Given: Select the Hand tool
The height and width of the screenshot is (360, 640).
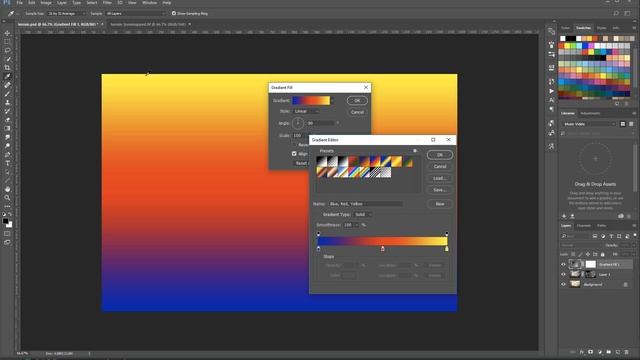Looking at the screenshot, I should [x=7, y=189].
